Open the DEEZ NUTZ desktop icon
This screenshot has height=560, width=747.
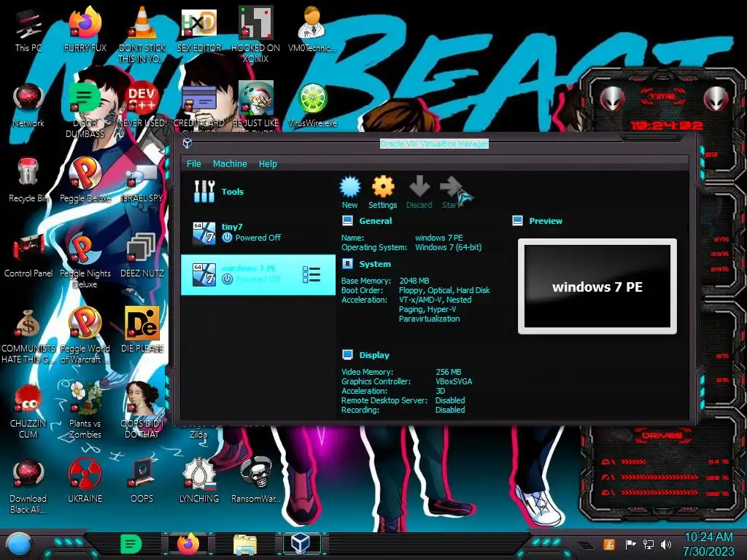click(x=142, y=255)
